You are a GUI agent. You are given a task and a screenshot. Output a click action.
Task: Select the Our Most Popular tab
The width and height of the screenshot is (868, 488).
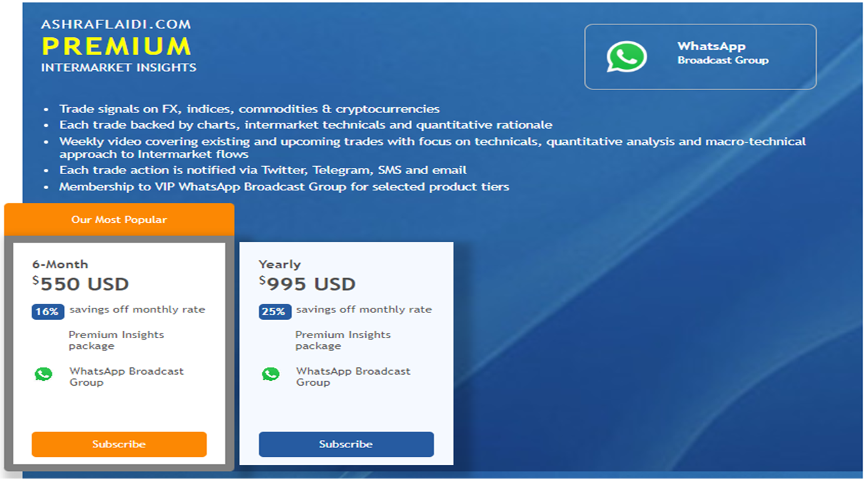point(119,220)
